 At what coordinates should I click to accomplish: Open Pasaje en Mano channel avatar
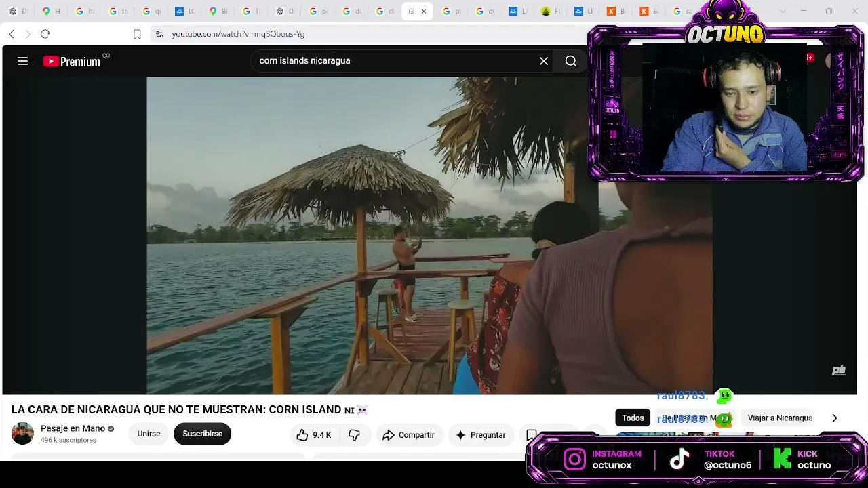point(22,433)
